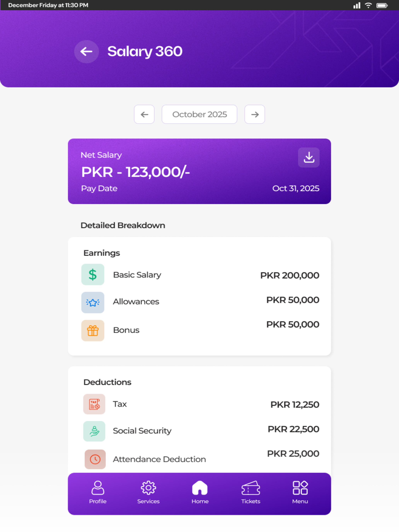Tap the Tax document icon

click(94, 404)
